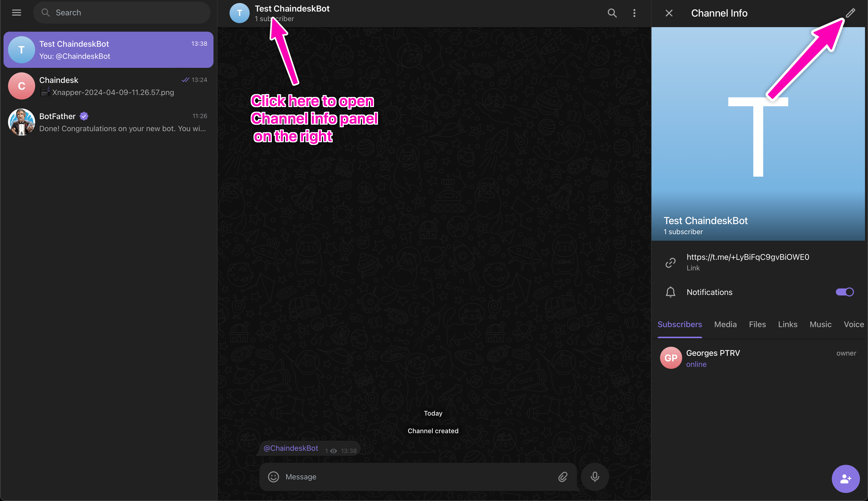Click the search icon in the chat header

pos(612,13)
